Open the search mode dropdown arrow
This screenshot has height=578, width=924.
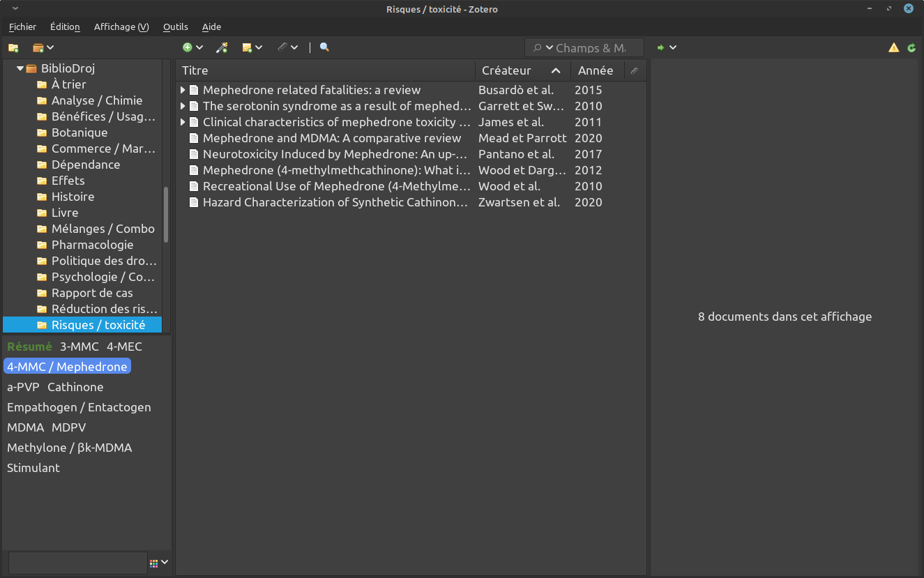click(550, 47)
